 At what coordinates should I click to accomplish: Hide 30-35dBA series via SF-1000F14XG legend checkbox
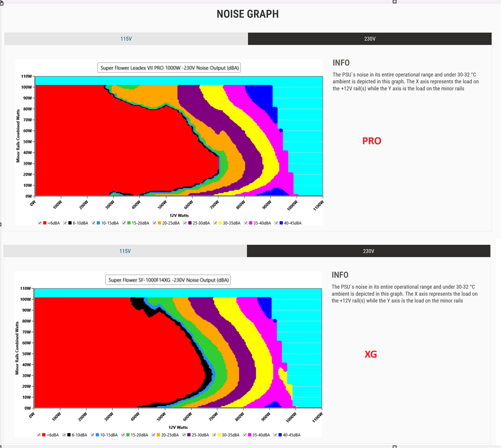click(x=214, y=435)
